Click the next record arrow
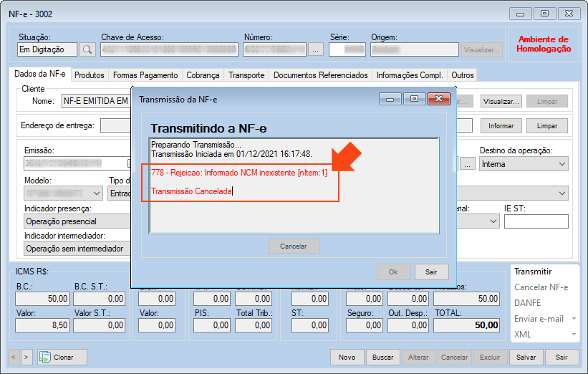Image resolution: width=588 pixels, height=374 pixels. 26,357
